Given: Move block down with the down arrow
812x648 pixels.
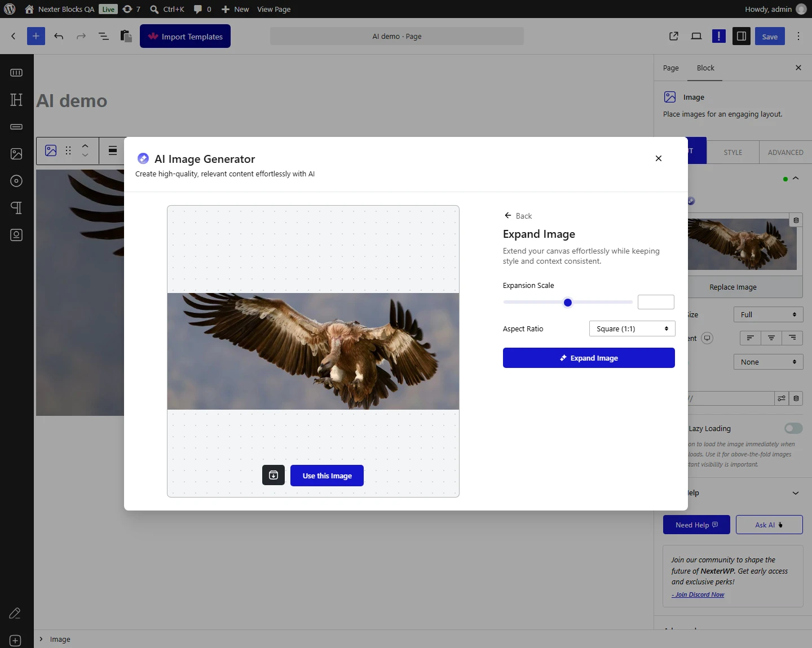Looking at the screenshot, I should pos(85,155).
